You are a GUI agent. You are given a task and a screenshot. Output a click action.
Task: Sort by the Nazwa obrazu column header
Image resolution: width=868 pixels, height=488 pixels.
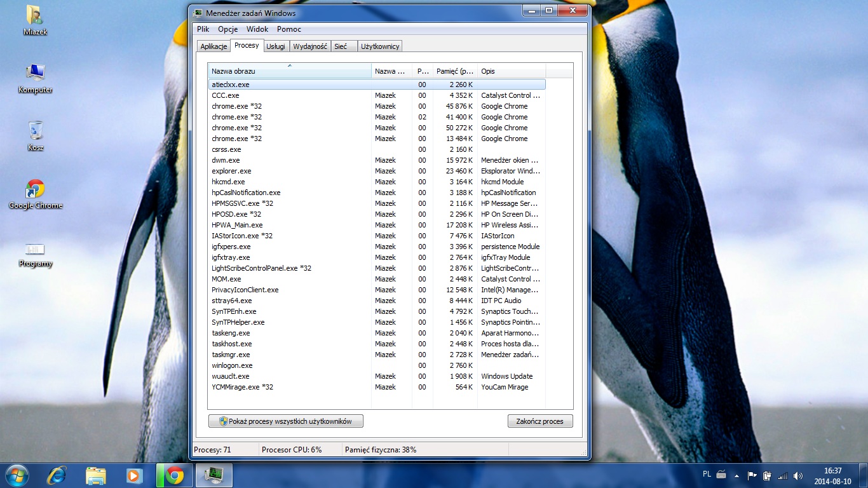[x=289, y=71]
